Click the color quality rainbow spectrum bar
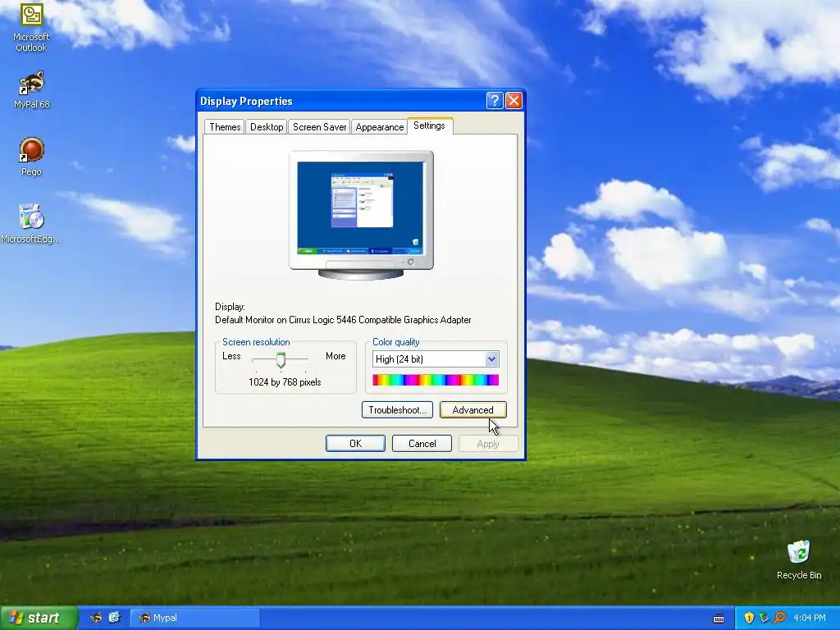Image resolution: width=840 pixels, height=630 pixels. pos(436,380)
